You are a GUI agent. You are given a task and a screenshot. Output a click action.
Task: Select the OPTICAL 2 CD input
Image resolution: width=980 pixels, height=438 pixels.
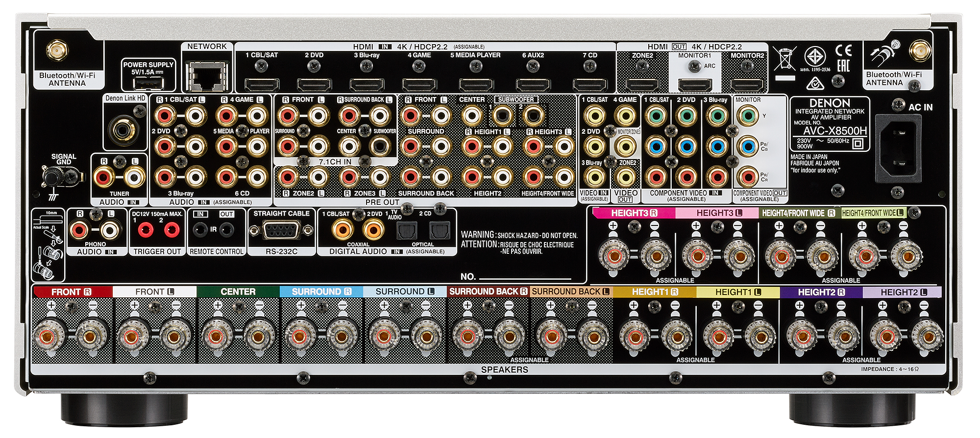tap(440, 230)
